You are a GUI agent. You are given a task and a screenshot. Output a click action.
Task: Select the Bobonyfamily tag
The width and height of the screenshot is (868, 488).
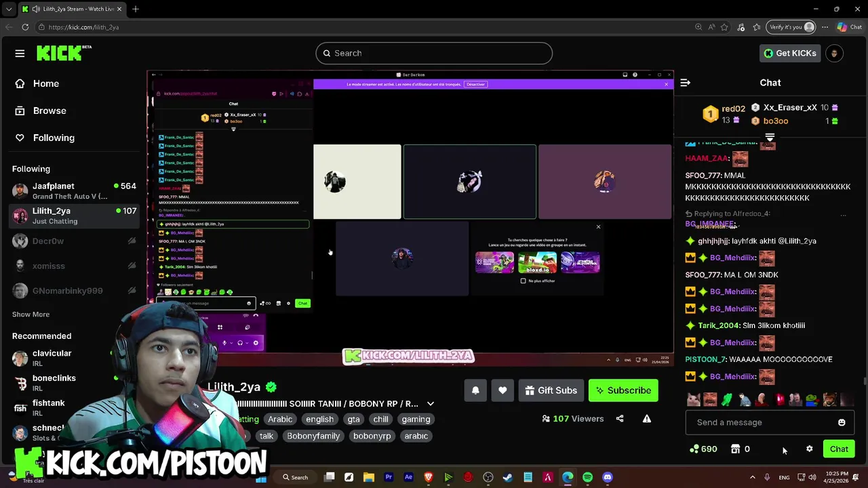coord(313,436)
